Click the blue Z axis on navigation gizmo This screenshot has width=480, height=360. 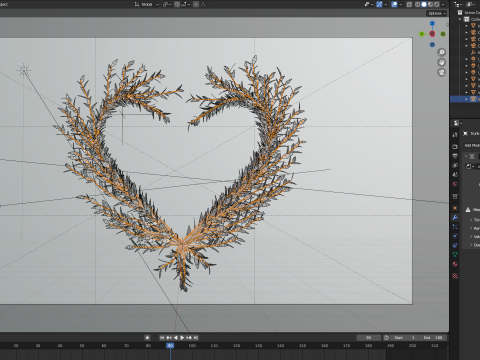click(x=432, y=23)
